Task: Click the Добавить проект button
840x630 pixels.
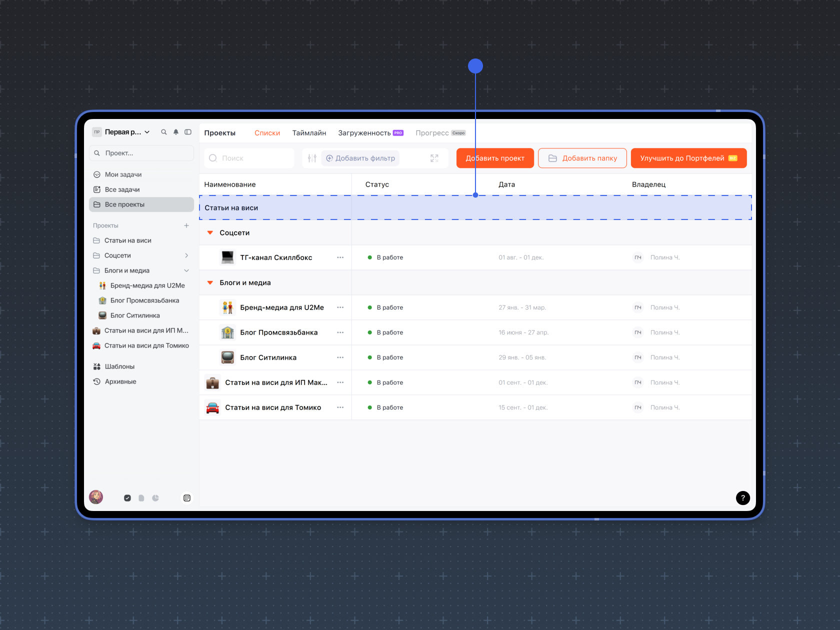Action: (494, 158)
